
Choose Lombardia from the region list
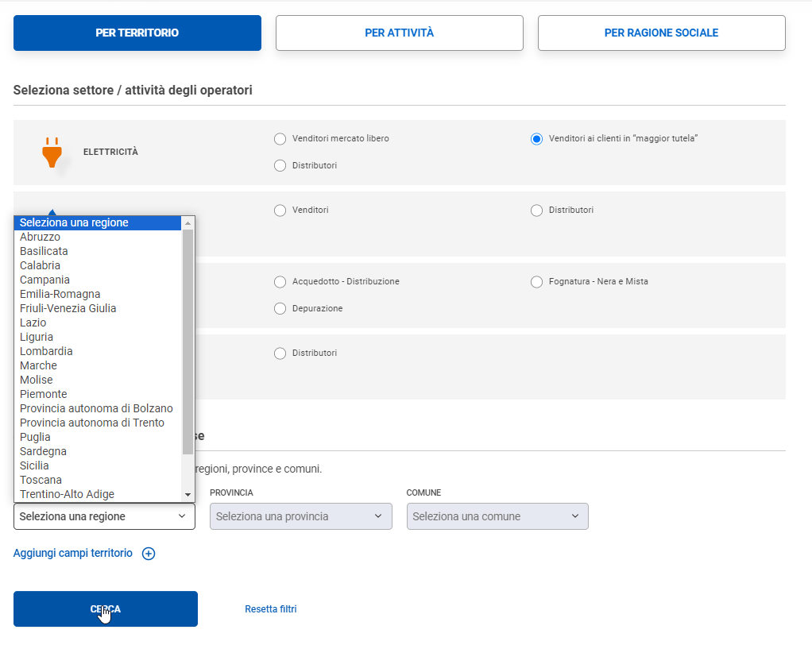click(46, 351)
